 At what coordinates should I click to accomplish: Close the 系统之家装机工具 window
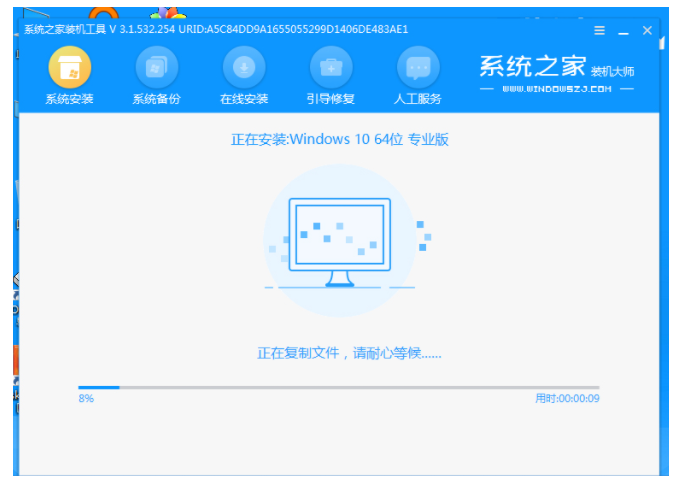coord(647,30)
